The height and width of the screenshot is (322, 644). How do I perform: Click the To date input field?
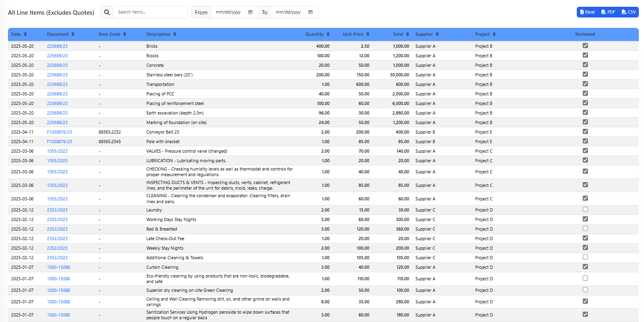tap(294, 12)
